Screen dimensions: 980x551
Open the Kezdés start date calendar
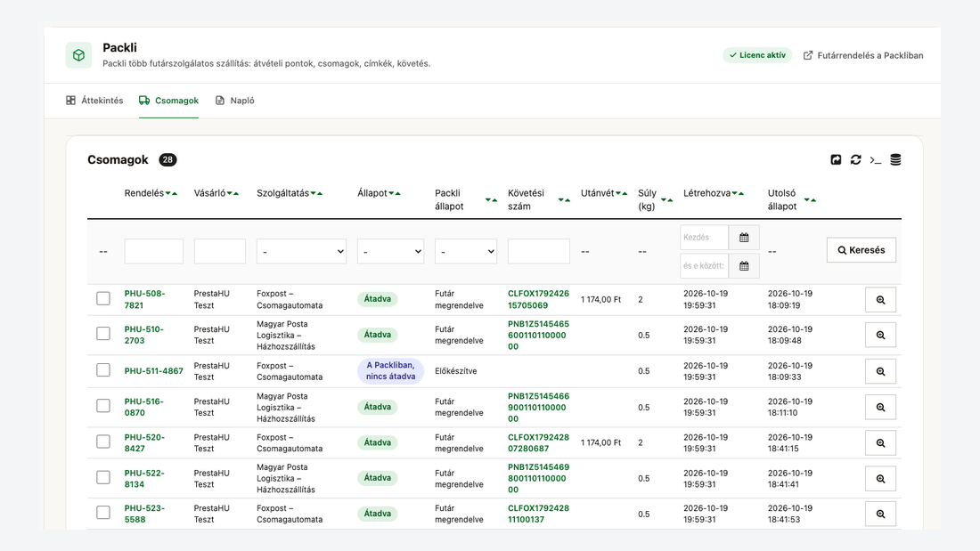(x=744, y=238)
